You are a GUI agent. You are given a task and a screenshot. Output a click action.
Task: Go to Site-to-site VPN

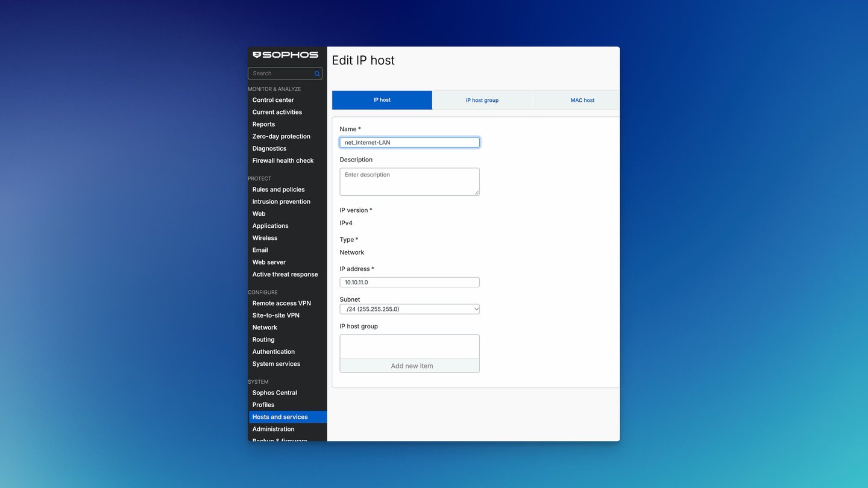(275, 315)
